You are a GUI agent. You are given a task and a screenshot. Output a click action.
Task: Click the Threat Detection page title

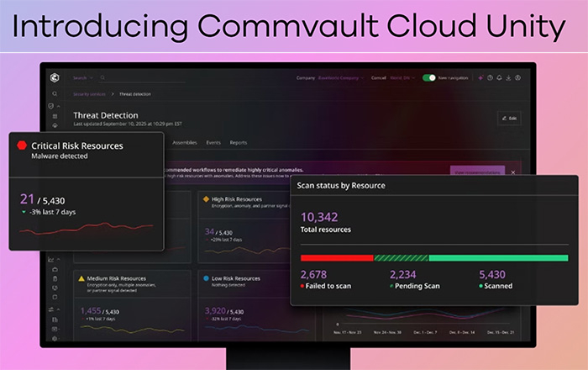(x=106, y=115)
